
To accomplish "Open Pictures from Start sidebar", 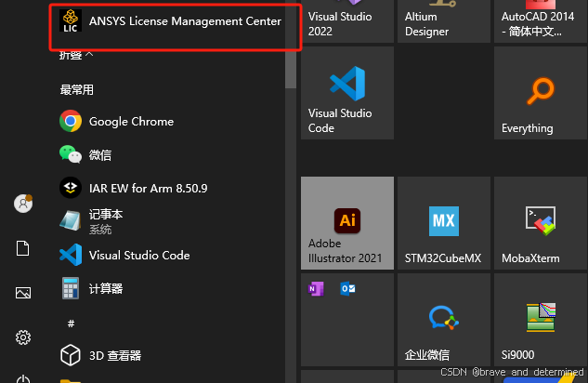I will coord(23,293).
